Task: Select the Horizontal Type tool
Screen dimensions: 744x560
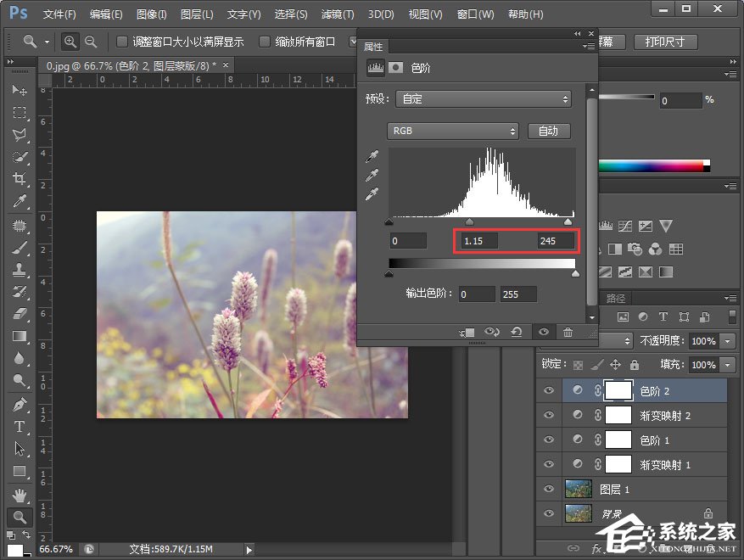Action: coord(20,426)
